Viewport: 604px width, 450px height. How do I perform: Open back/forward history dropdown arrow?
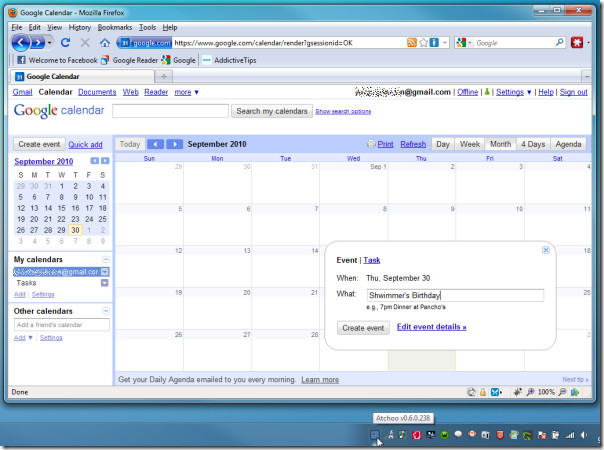point(49,43)
